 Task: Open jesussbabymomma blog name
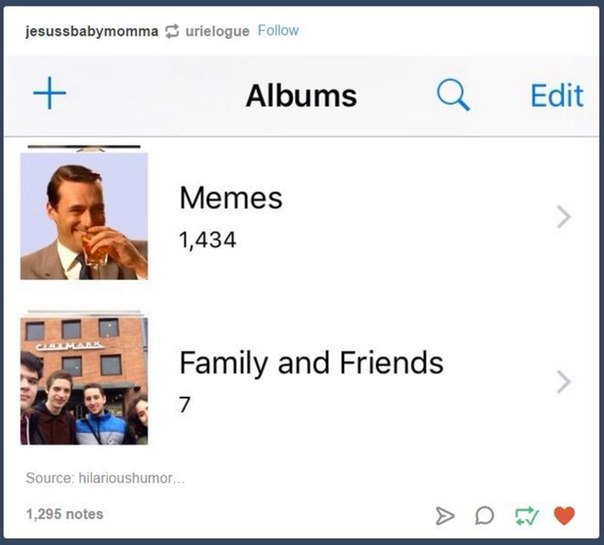92,31
